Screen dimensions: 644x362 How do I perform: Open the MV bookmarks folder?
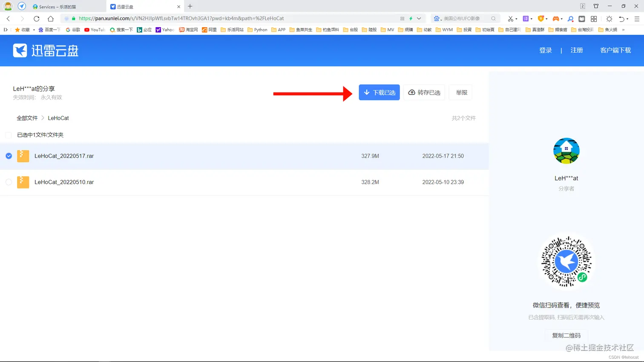point(387,30)
